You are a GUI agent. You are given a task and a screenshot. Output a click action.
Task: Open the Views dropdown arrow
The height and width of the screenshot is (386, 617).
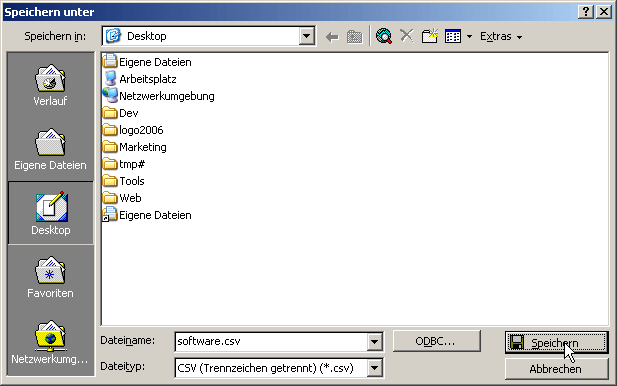click(469, 37)
